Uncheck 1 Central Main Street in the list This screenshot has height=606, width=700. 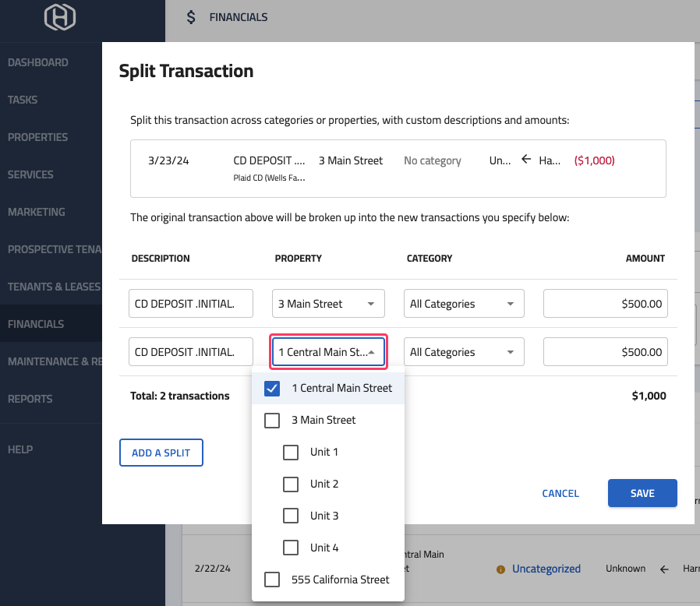(x=272, y=387)
